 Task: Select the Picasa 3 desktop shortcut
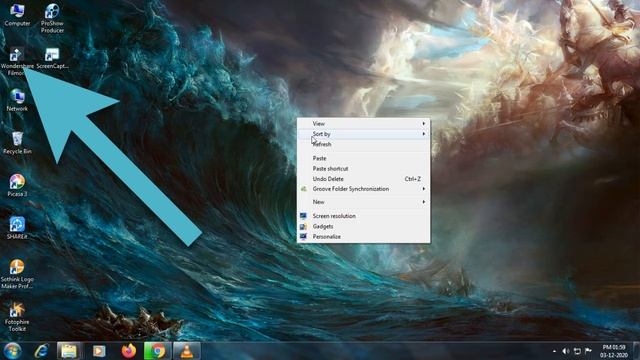pos(17,186)
